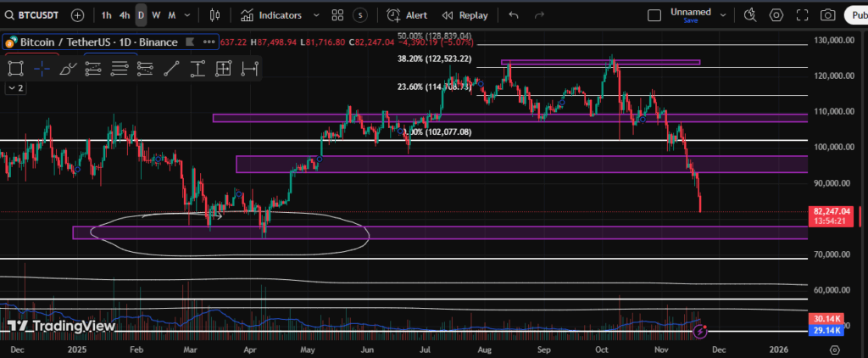Open the quick search icon
The image size is (868, 358).
[749, 15]
